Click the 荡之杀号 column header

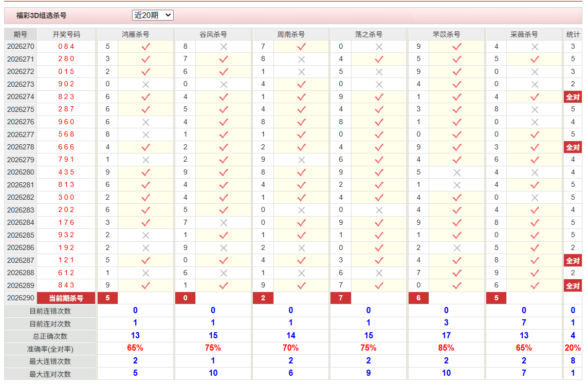click(x=369, y=34)
